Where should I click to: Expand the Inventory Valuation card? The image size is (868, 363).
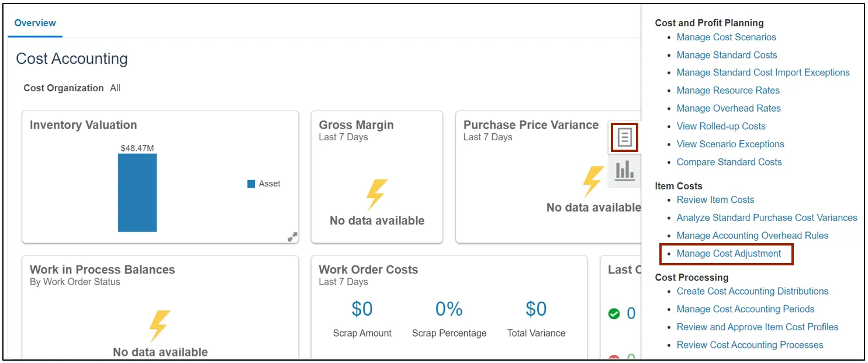point(292,237)
